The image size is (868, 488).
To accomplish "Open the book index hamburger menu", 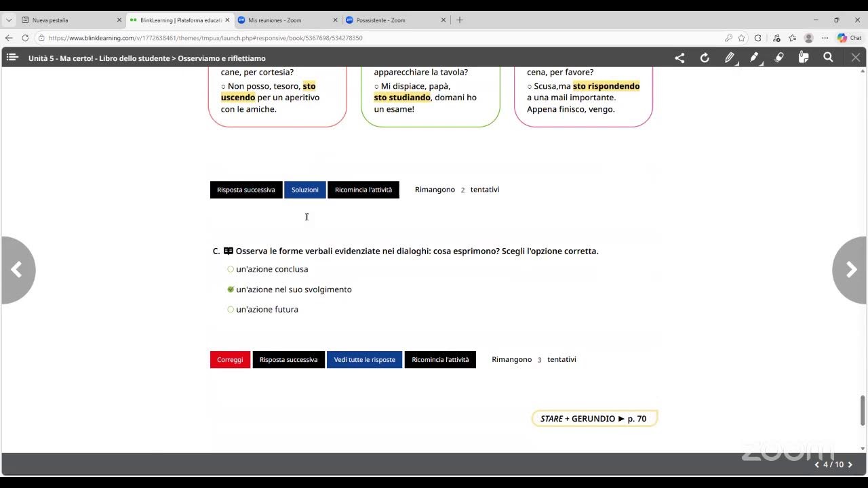I will pyautogui.click(x=12, y=58).
